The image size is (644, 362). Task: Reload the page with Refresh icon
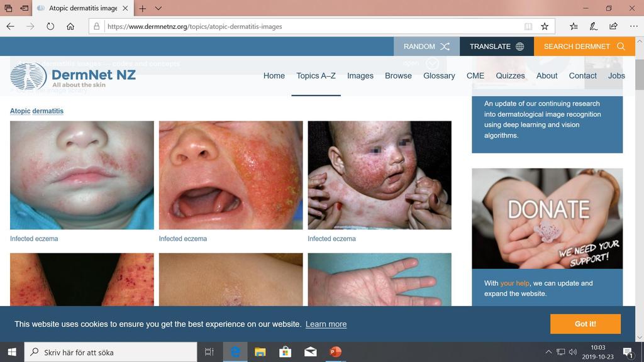tap(50, 26)
